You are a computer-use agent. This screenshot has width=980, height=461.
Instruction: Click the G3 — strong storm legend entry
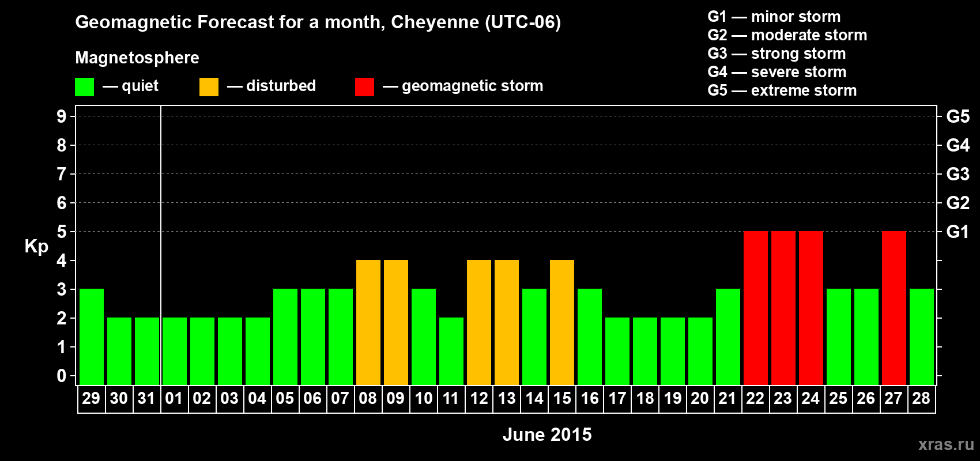click(777, 54)
